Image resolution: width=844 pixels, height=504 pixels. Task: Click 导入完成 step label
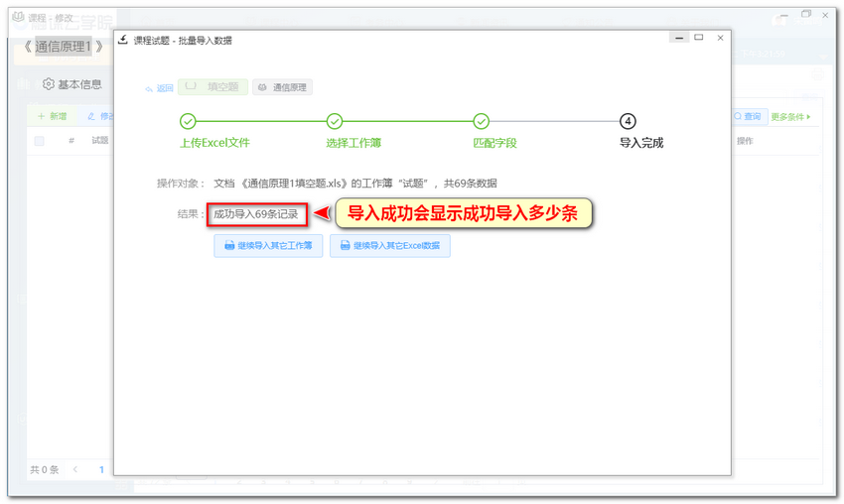[x=641, y=143]
